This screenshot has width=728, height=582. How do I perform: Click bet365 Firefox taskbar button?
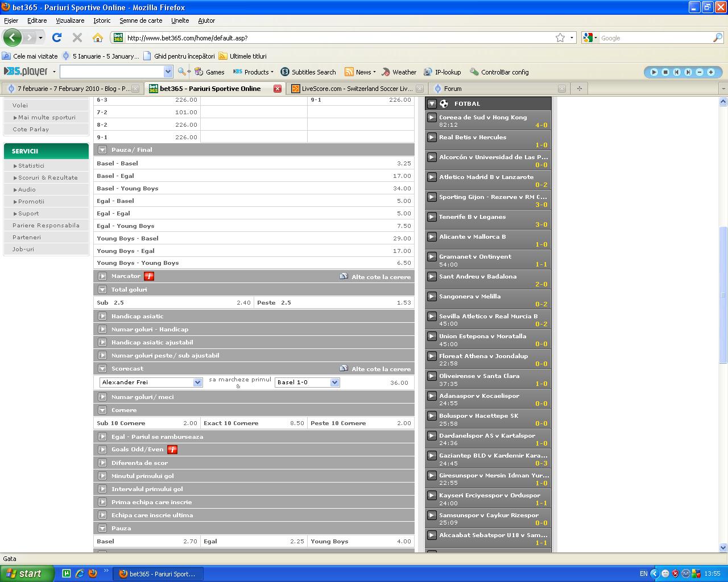[158, 574]
